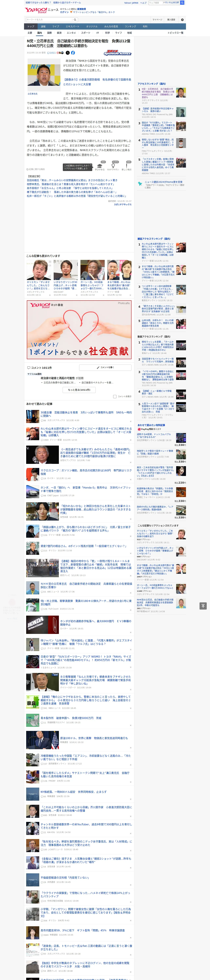Open the Sponichi Annex publisher logo
210x980 pixels.
[x=117, y=53]
